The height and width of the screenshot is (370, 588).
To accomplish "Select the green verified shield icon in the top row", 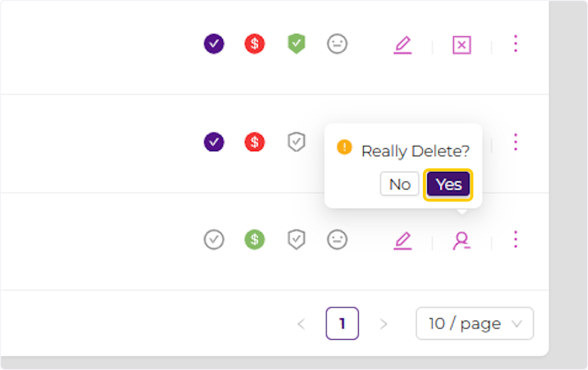I will click(296, 44).
